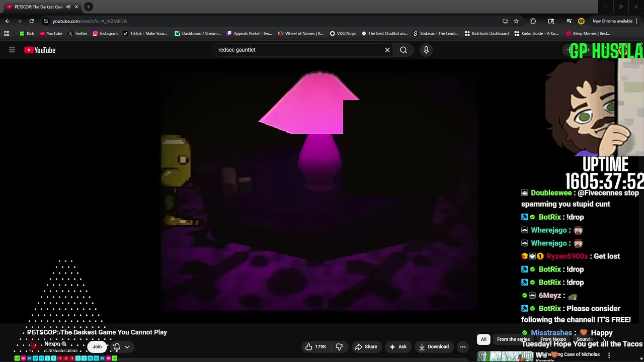This screenshot has width=644, height=362.
Task: Open the KickTools Dashboard bookmark
Action: (487, 34)
